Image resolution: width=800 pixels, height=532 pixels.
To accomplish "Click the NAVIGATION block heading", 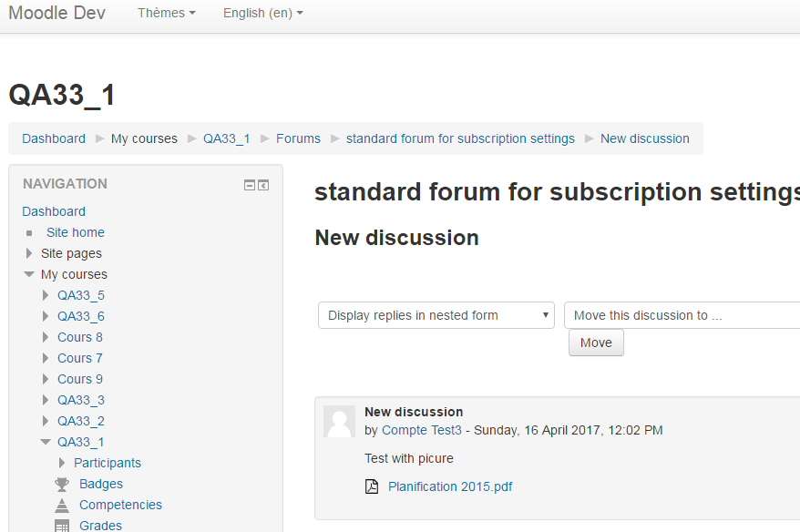I will [65, 184].
